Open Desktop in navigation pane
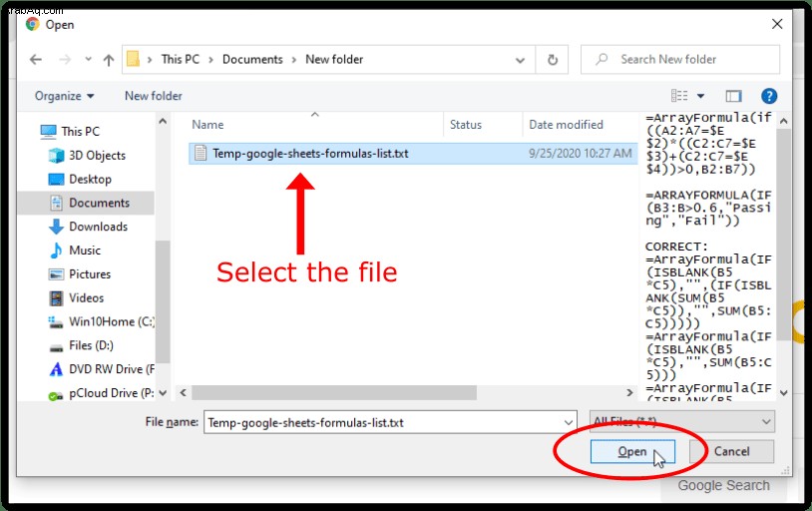Image resolution: width=812 pixels, height=511 pixels. tap(90, 180)
